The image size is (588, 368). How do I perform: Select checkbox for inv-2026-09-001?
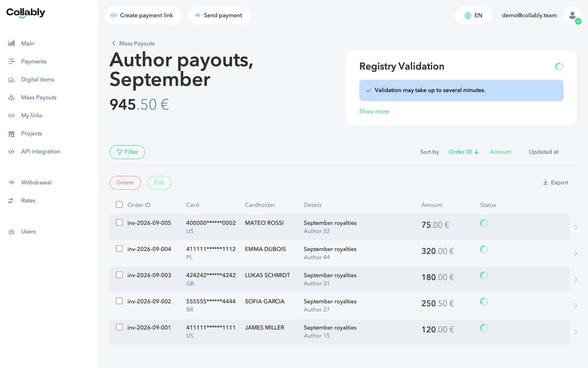click(119, 327)
